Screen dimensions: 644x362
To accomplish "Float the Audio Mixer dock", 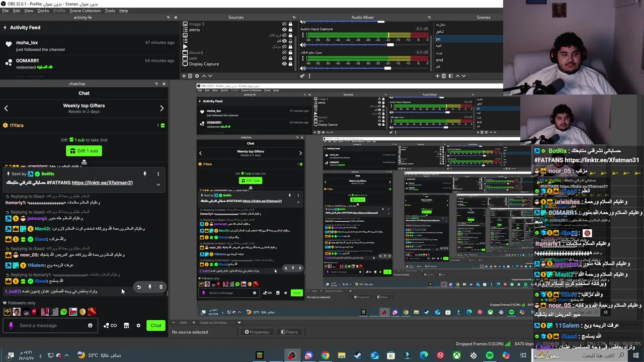I will pyautogui.click(x=429, y=18).
